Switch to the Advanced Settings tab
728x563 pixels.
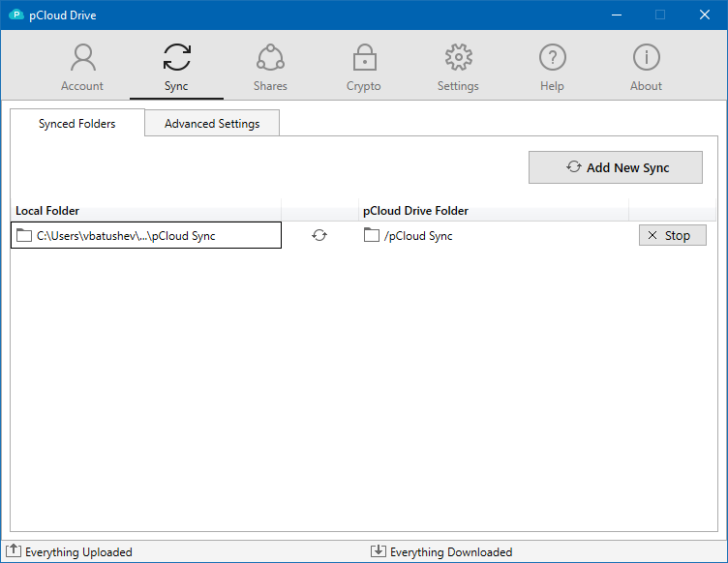pyautogui.click(x=212, y=124)
